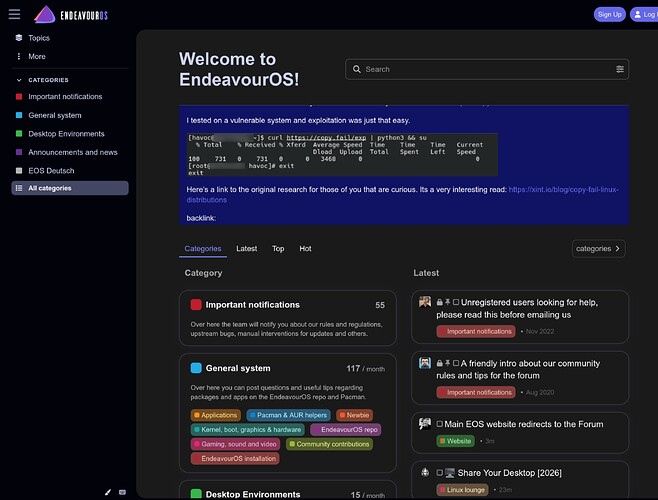Collapse the CATEGORIES sidebar section

point(48,80)
